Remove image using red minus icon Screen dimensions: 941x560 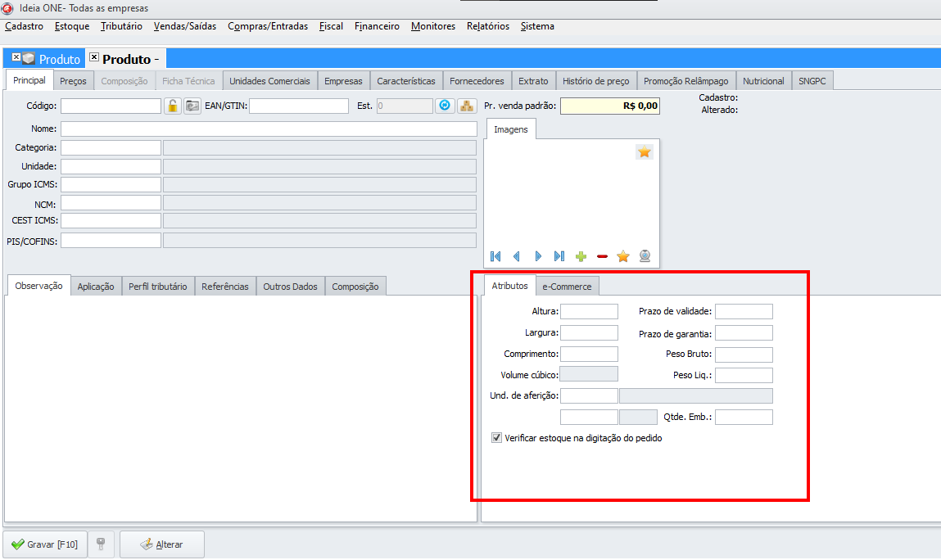click(603, 256)
